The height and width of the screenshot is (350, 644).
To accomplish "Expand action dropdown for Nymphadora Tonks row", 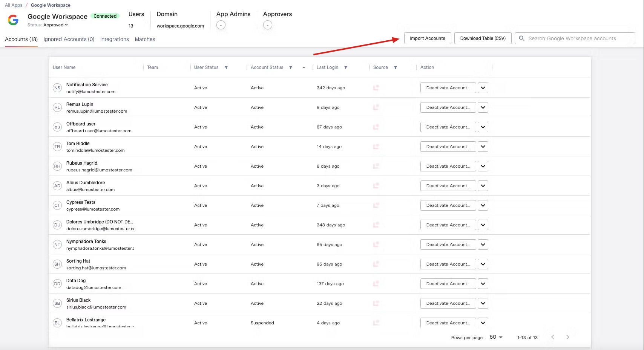I will [x=483, y=245].
